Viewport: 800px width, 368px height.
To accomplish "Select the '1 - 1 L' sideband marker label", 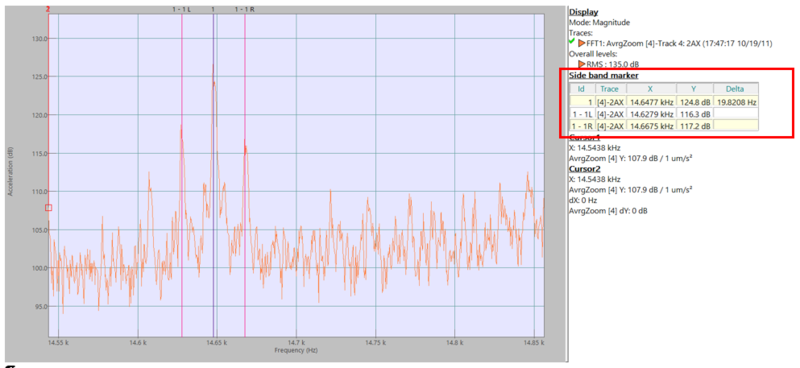I will (181, 9).
